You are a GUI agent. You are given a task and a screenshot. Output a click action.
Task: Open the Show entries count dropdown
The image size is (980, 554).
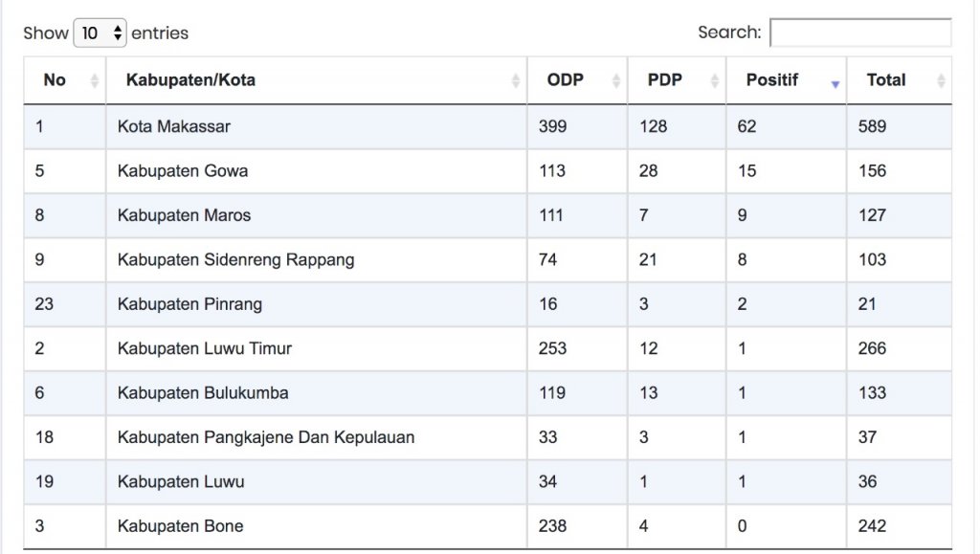tap(100, 33)
